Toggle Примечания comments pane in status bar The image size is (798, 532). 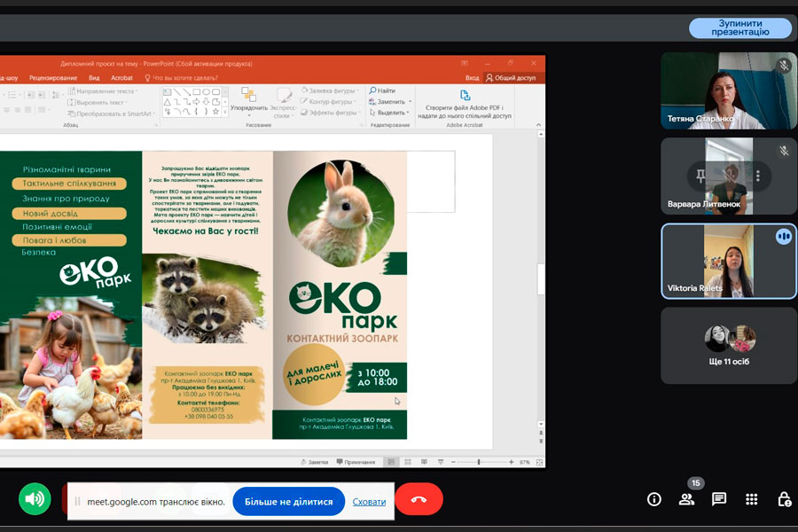[x=355, y=462]
